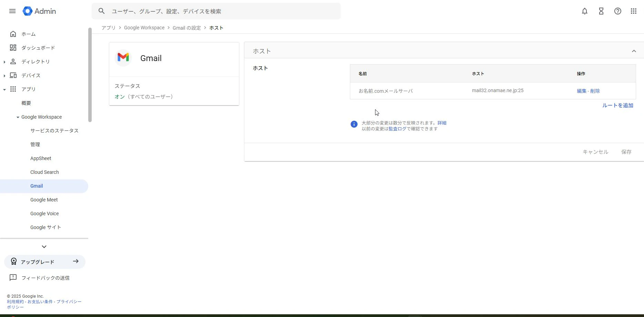The image size is (644, 317).
Task: Expand the ディレクトリ section
Action: tap(4, 62)
